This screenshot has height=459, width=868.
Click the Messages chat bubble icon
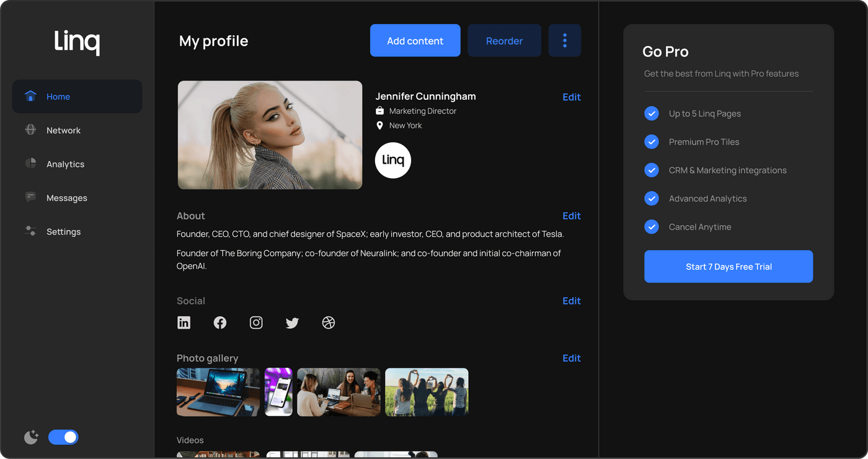pos(30,197)
